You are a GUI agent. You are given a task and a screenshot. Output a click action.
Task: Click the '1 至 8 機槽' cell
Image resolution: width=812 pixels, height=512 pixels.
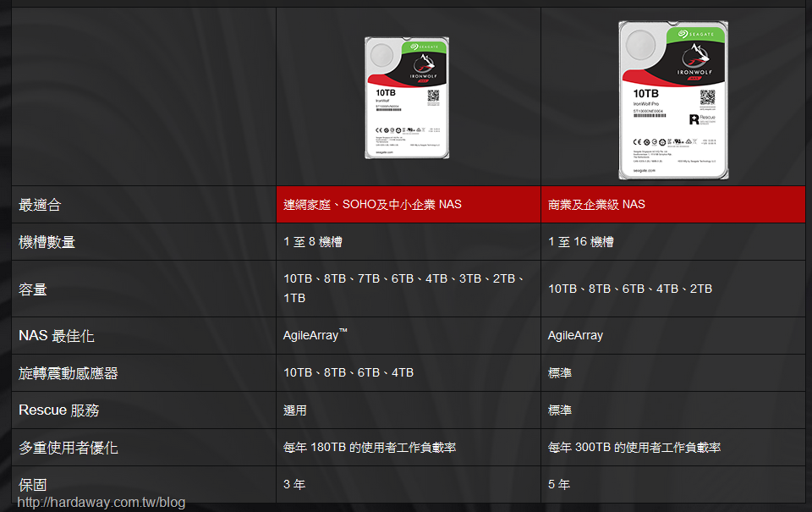coord(409,242)
